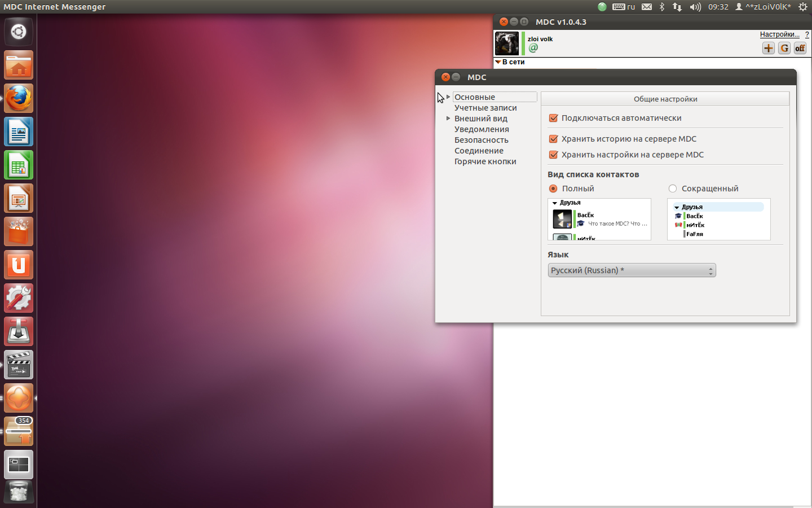812x508 pixels.
Task: Select the Сокращенный radio button
Action: click(673, 189)
